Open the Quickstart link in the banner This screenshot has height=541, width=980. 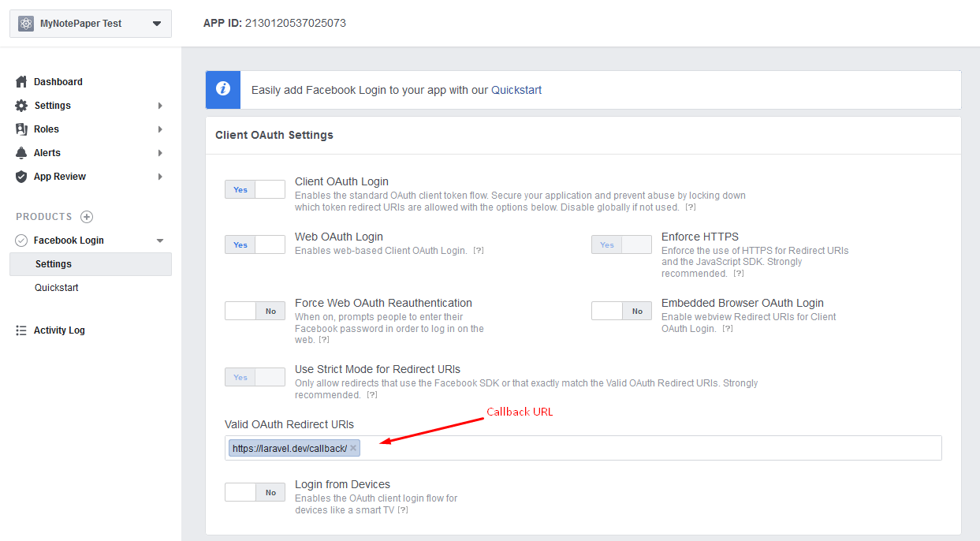pyautogui.click(x=516, y=90)
